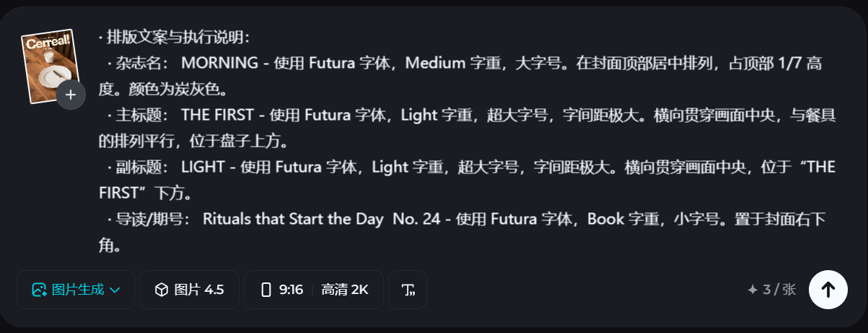
Task: Click the plus button on the reference image
Action: (71, 95)
